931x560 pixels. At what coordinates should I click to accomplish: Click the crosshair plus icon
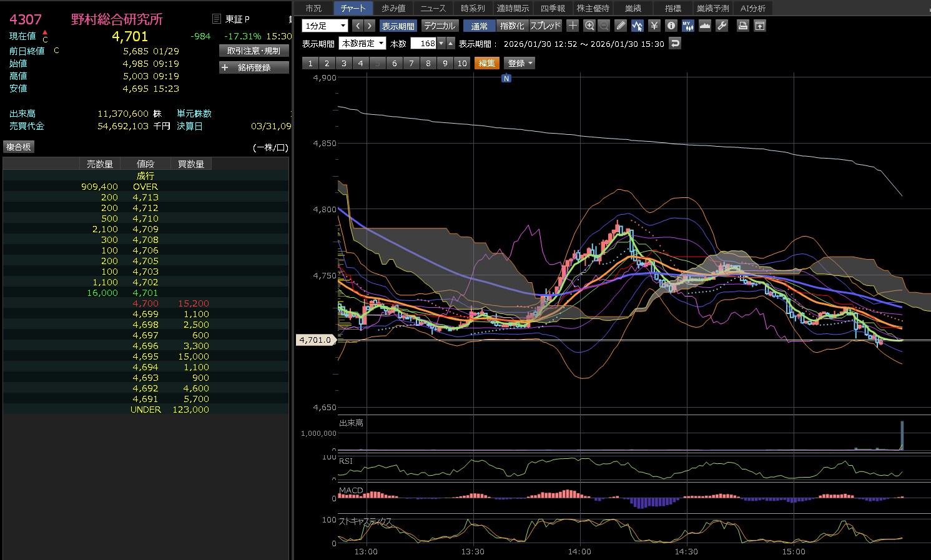573,26
